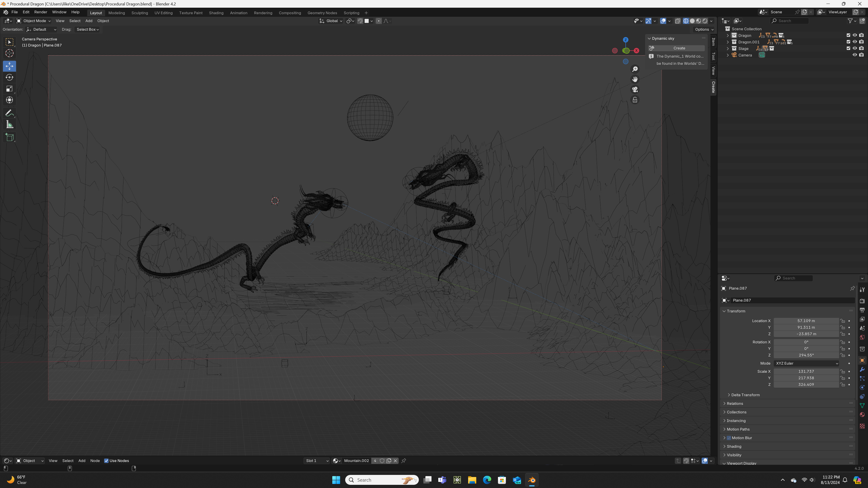Screen dimensions: 868x488
Task: Open the Drag Select Box dropdown
Action: tap(88, 29)
